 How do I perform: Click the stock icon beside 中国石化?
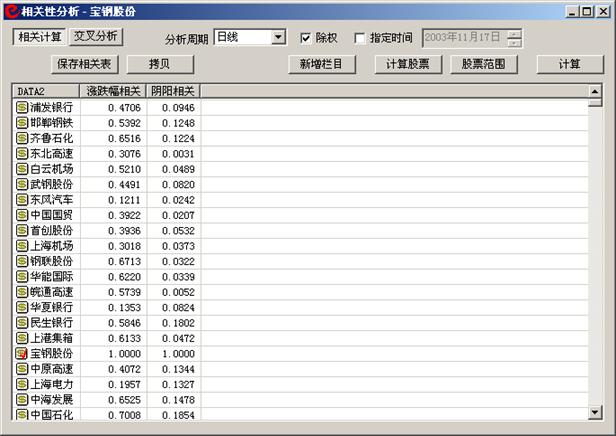22,414
